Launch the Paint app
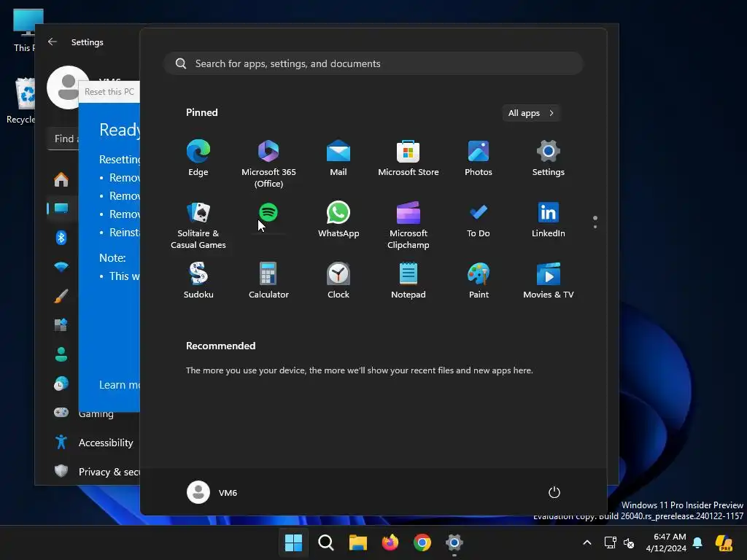Image resolution: width=747 pixels, height=560 pixels. pyautogui.click(x=479, y=281)
